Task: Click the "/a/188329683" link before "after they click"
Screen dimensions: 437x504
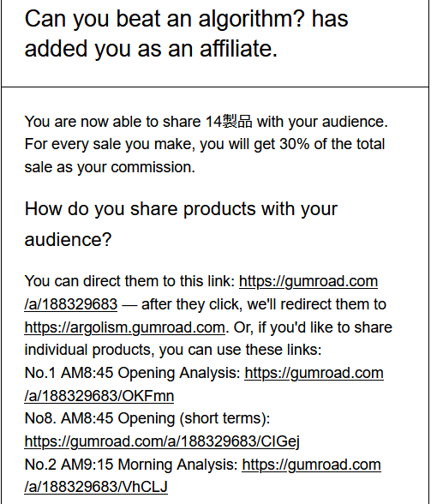Action: pos(70,304)
